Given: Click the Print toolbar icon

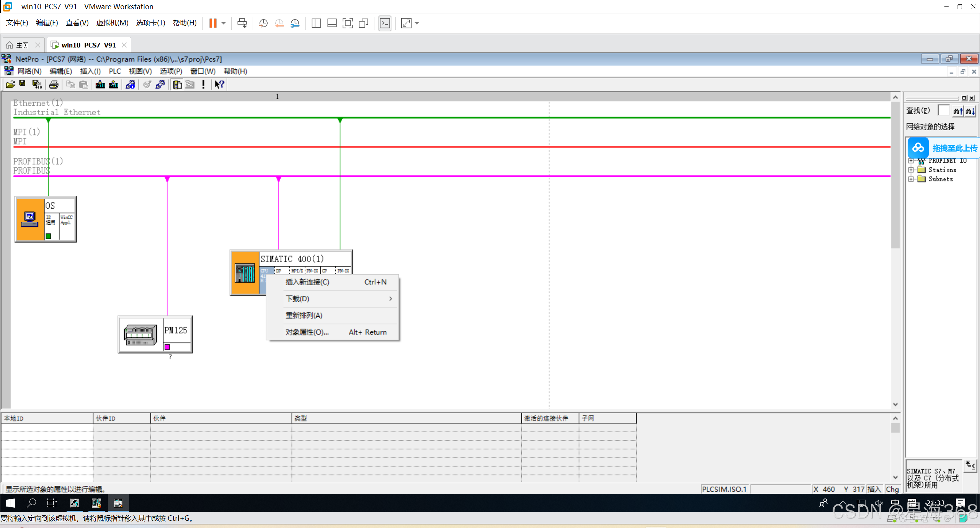Looking at the screenshot, I should coord(54,84).
